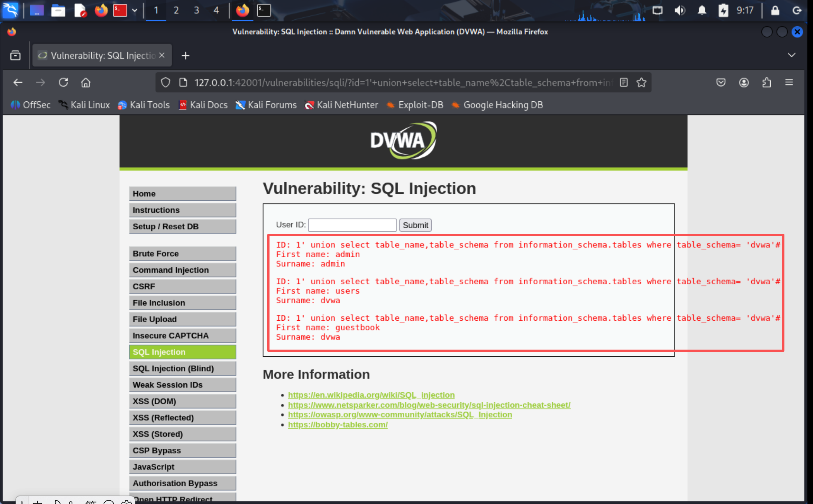The height and width of the screenshot is (504, 813).
Task: Open a new tab with plus button
Action: click(x=186, y=56)
